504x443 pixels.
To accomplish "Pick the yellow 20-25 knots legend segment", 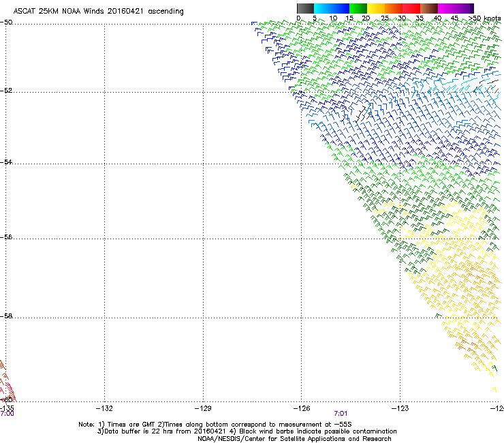I will coord(376,8).
